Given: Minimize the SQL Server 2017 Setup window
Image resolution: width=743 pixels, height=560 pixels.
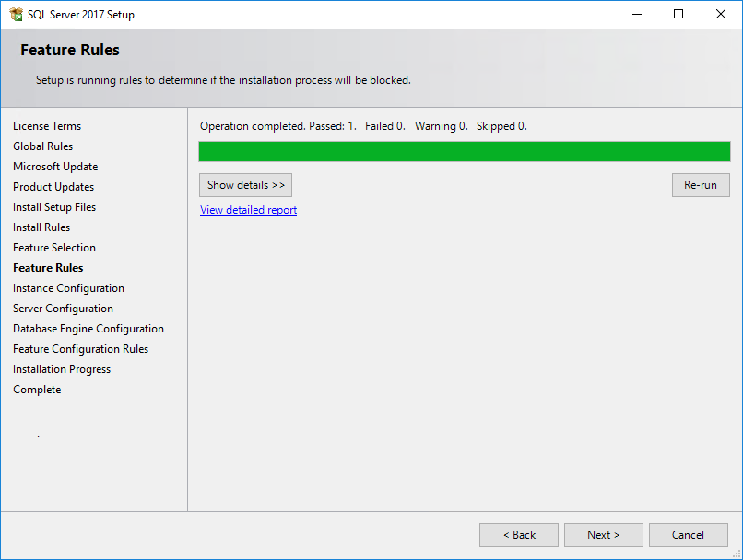Looking at the screenshot, I should (x=637, y=14).
